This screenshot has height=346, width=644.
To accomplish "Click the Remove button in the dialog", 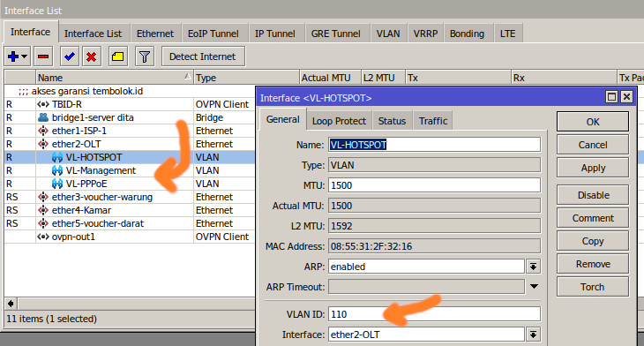I will [x=593, y=264].
